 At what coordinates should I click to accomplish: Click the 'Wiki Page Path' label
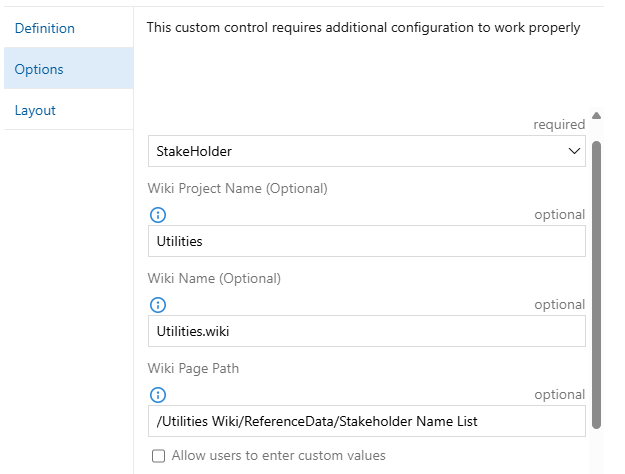pyautogui.click(x=193, y=368)
